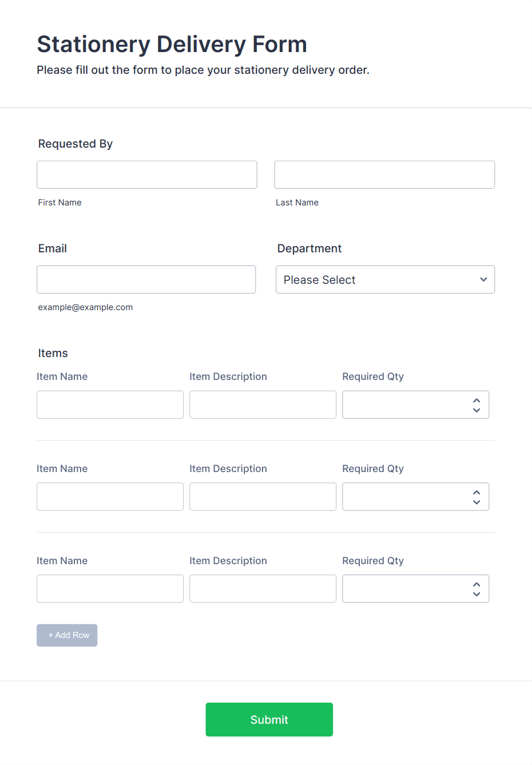Click the first Required Qty number box
Screen dimensions: 532x765
pyautogui.click(x=400, y=405)
